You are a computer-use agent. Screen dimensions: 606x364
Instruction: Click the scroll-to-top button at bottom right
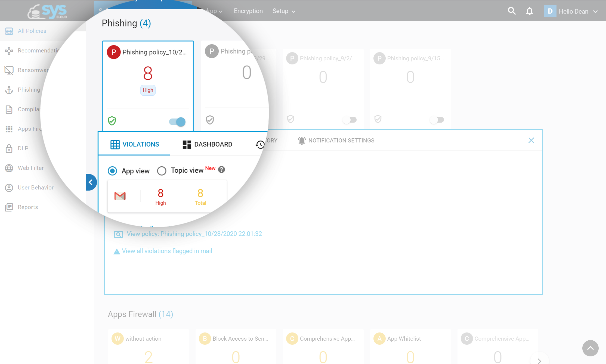click(x=590, y=348)
